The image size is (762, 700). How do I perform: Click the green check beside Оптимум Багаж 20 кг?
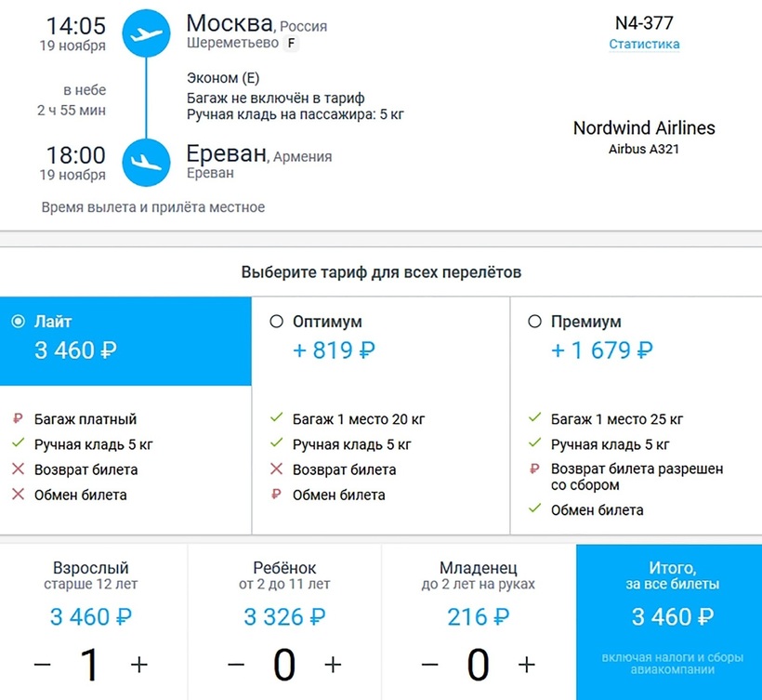[276, 419]
